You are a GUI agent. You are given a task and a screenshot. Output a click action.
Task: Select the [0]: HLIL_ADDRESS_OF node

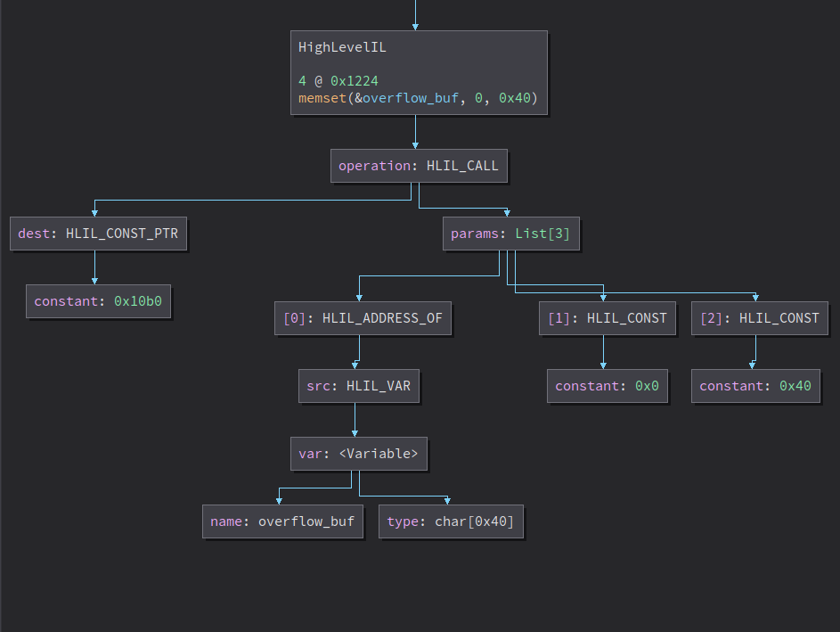(363, 317)
